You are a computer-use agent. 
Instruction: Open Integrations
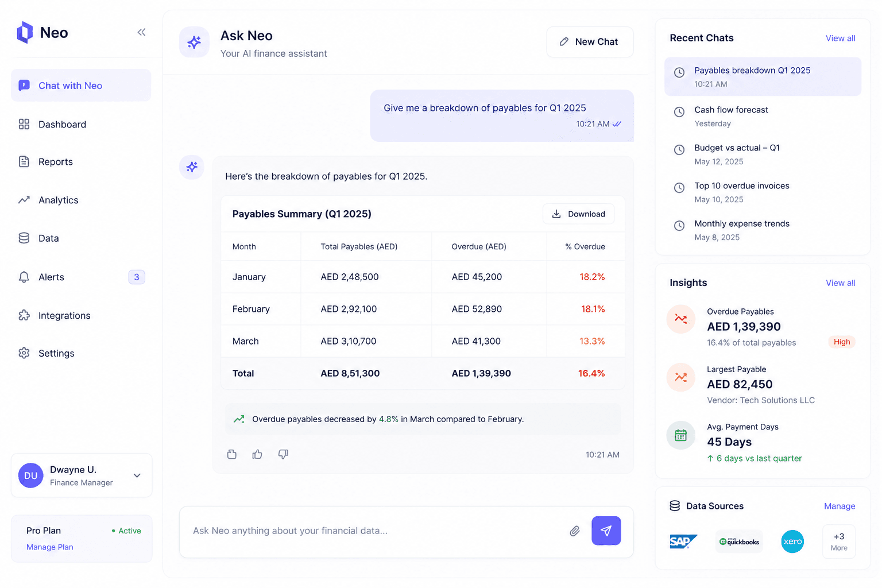coord(81,315)
